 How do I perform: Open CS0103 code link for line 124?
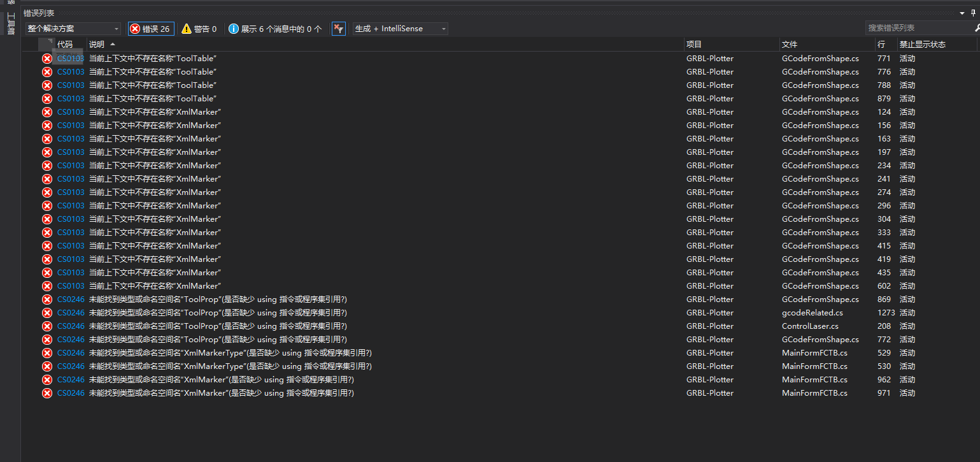tap(71, 112)
